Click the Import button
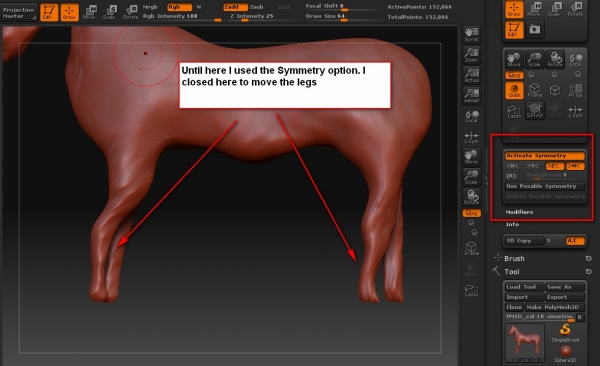The image size is (600, 366). tap(524, 297)
